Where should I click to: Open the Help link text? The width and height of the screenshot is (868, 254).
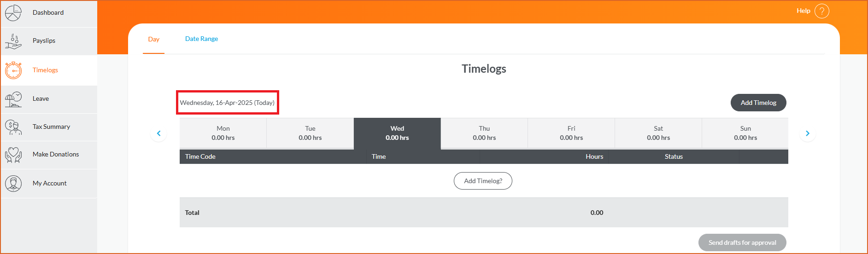[803, 11]
